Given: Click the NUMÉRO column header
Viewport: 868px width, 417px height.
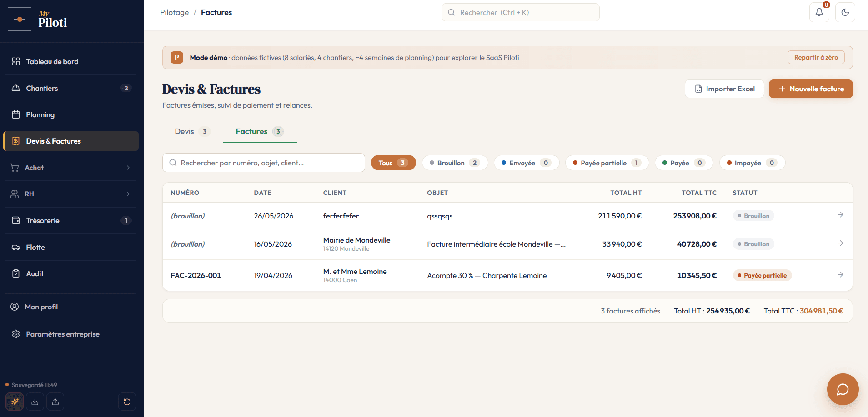Looking at the screenshot, I should click(185, 193).
